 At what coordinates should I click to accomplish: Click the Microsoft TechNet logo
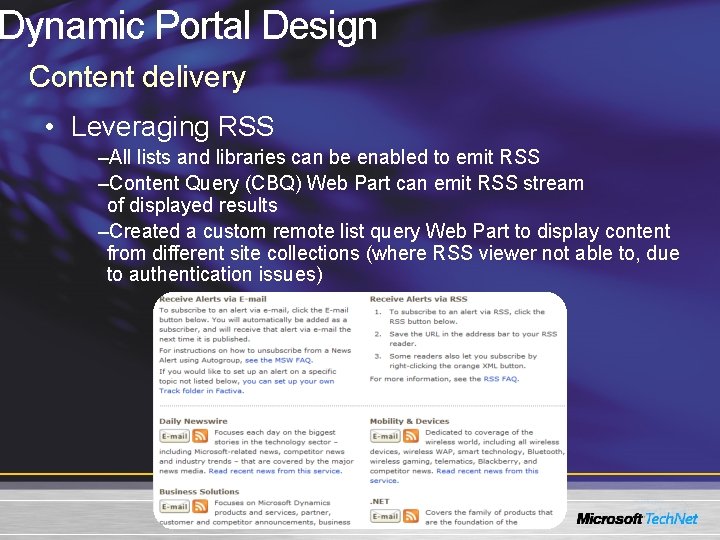pos(637,519)
